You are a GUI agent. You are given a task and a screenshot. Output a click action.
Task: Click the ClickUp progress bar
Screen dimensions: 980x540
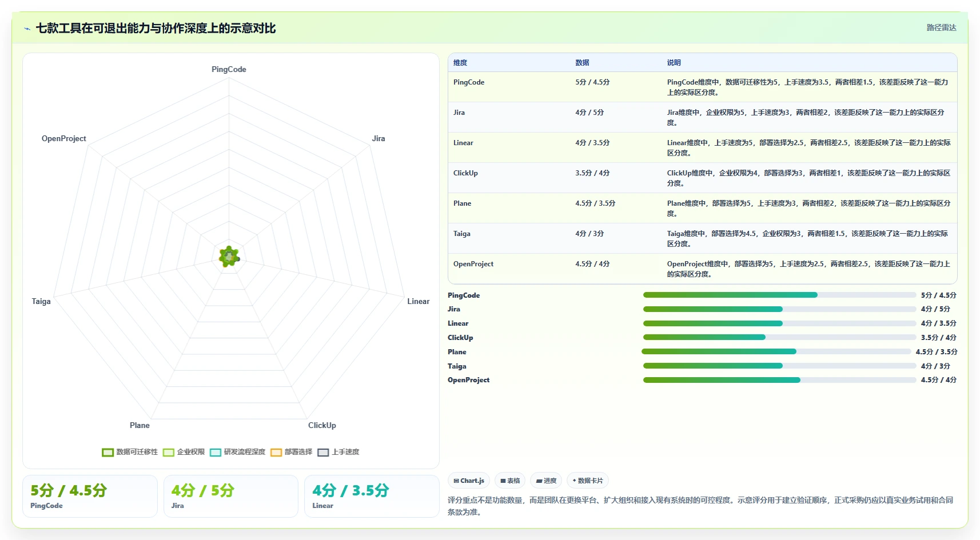coord(779,337)
